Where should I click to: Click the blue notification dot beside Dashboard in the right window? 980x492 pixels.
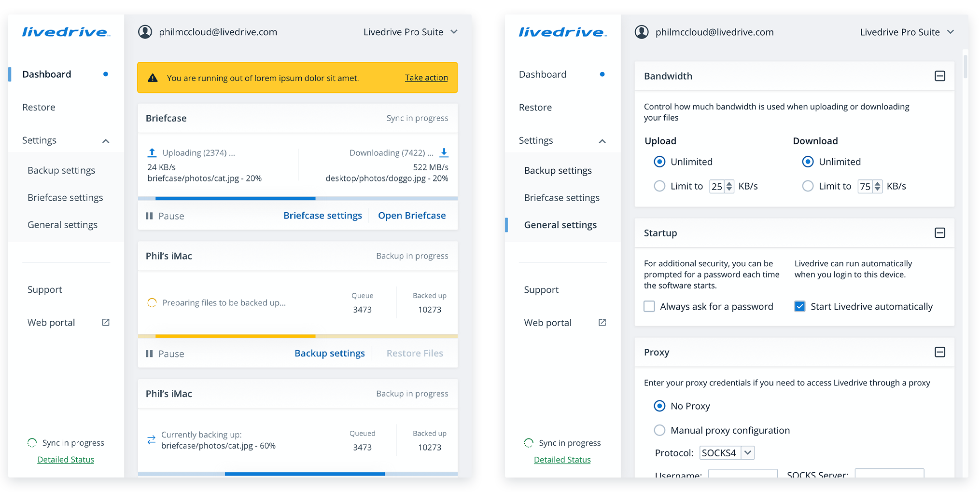click(x=602, y=74)
